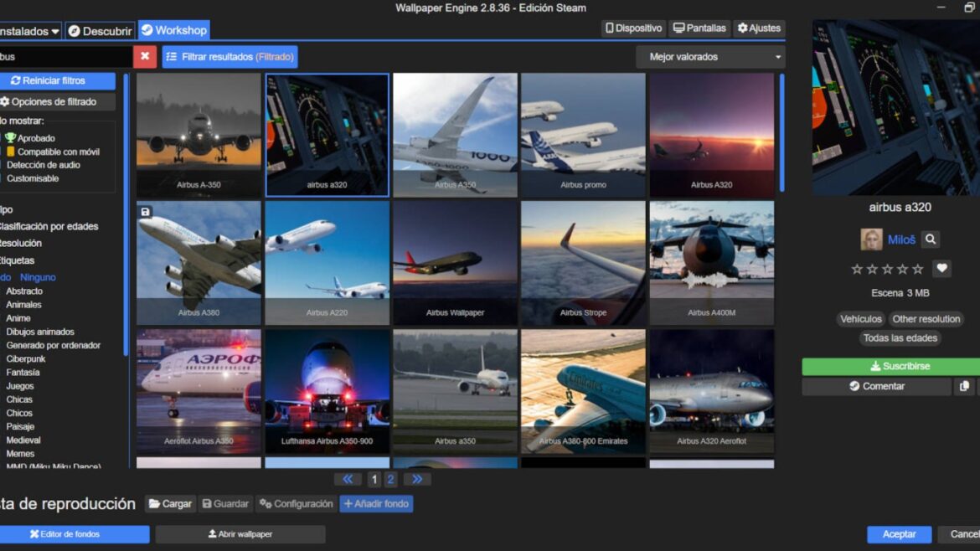The width and height of the screenshot is (980, 551).
Task: Copy link with icon beside Comentar
Action: pyautogui.click(x=964, y=386)
